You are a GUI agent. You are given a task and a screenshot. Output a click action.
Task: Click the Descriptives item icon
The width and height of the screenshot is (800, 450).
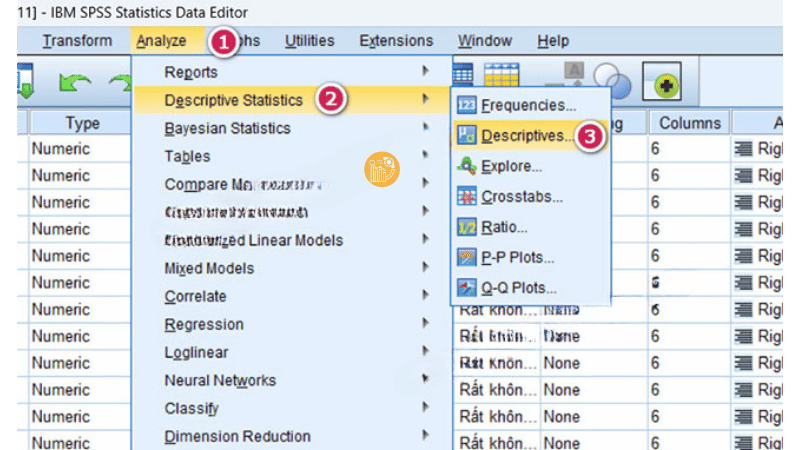click(466, 135)
